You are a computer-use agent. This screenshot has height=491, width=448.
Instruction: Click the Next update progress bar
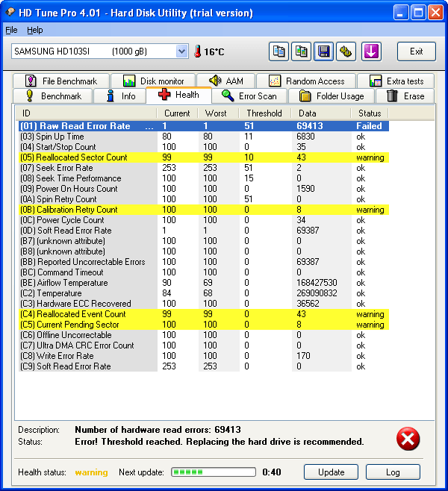pos(214,472)
